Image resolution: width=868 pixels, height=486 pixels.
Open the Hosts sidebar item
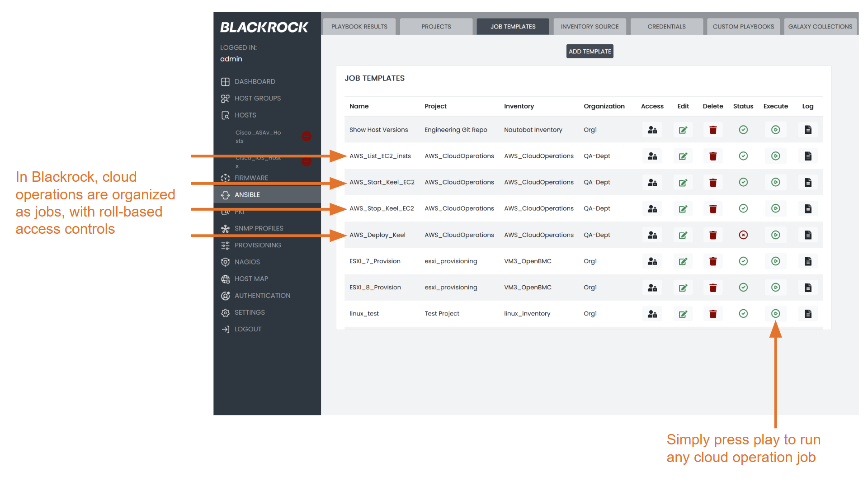[245, 115]
